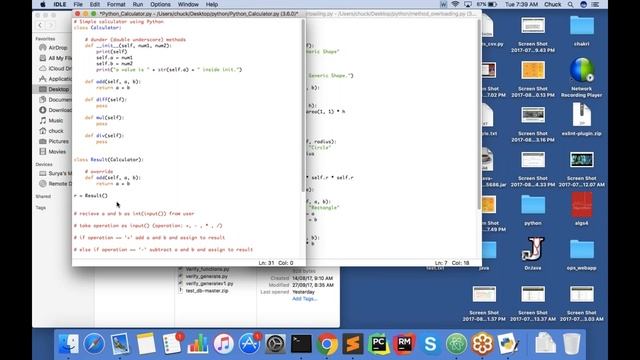Select verify_generatev1.py in Finder list

(209, 283)
